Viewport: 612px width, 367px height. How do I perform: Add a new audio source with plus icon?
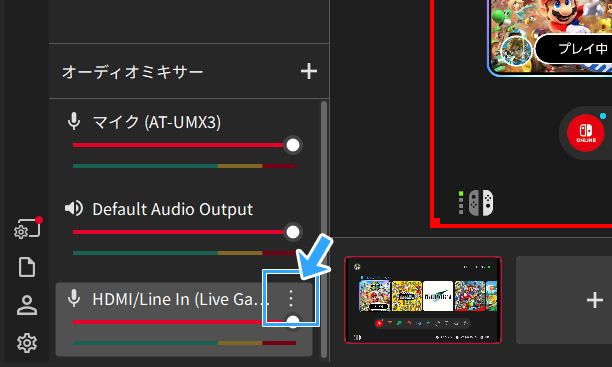pyautogui.click(x=309, y=71)
